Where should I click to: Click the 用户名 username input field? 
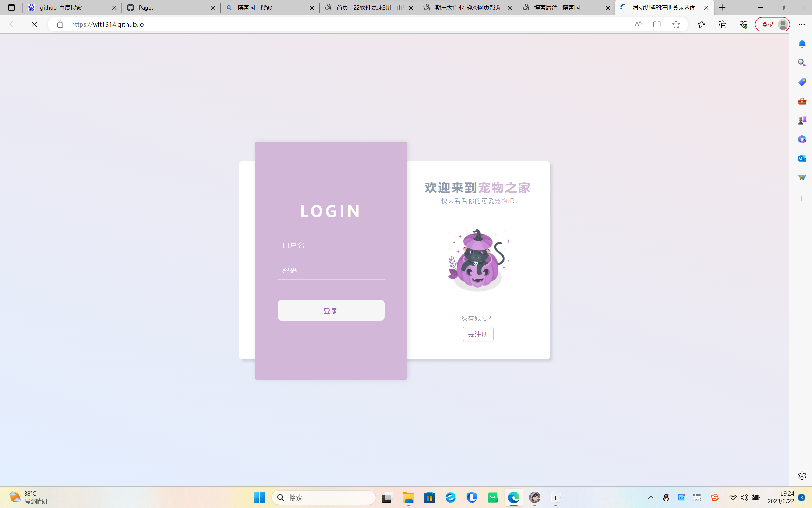pos(331,246)
